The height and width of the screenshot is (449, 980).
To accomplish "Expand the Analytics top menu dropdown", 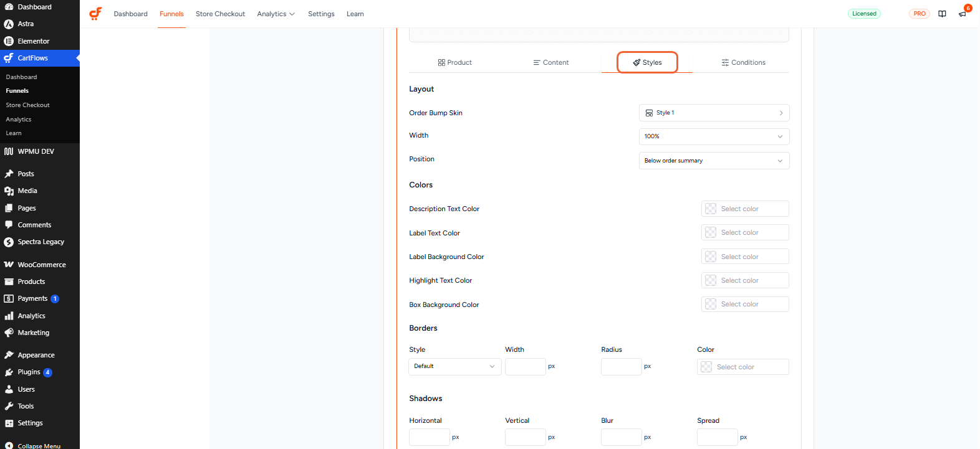I will [276, 14].
